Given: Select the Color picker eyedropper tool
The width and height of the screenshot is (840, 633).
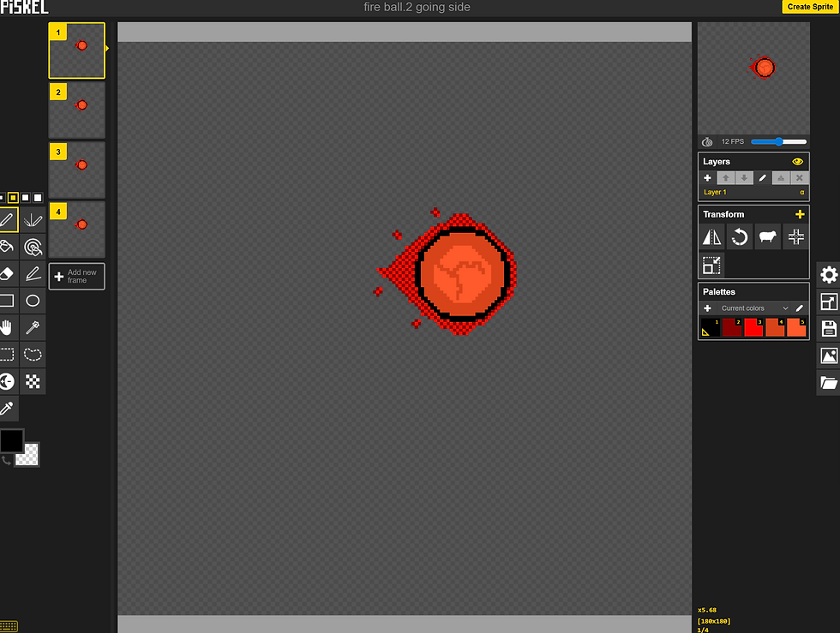Looking at the screenshot, I should tap(8, 408).
